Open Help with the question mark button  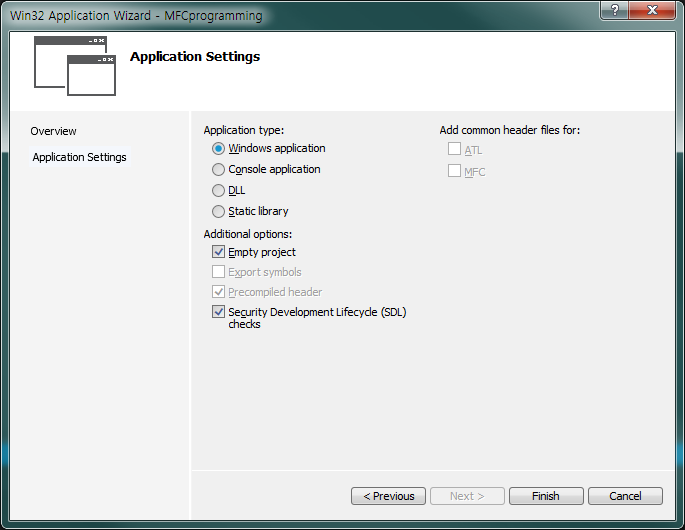point(614,10)
